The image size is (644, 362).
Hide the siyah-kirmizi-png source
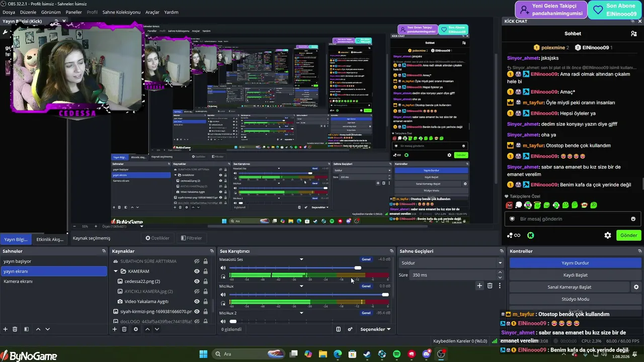(x=197, y=312)
